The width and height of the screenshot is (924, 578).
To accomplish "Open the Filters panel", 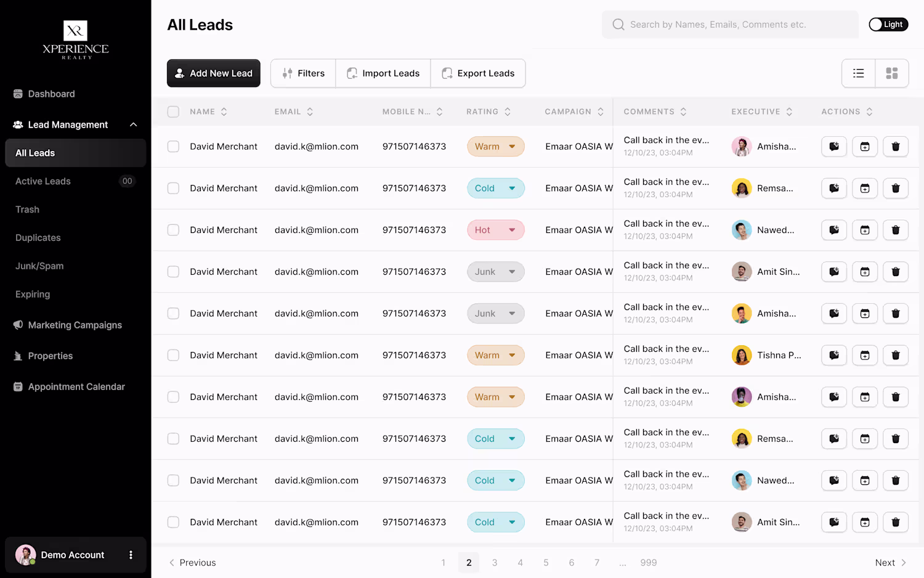I will point(303,73).
